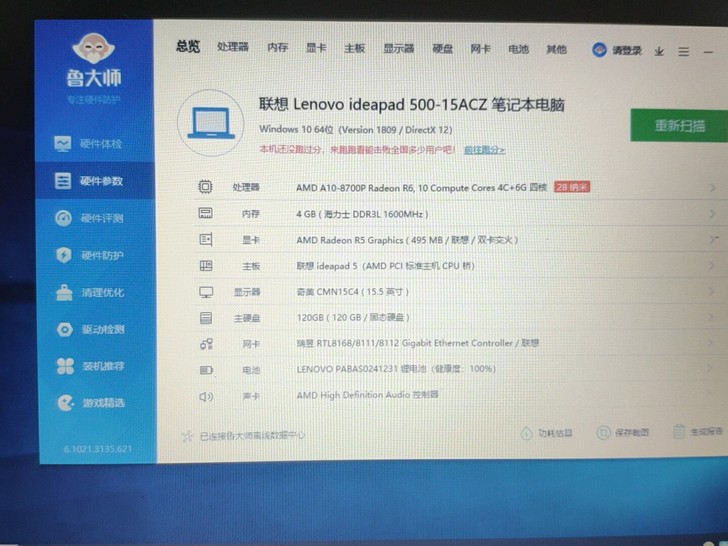
Task: Expand the 内存 row chevron
Action: click(712, 214)
